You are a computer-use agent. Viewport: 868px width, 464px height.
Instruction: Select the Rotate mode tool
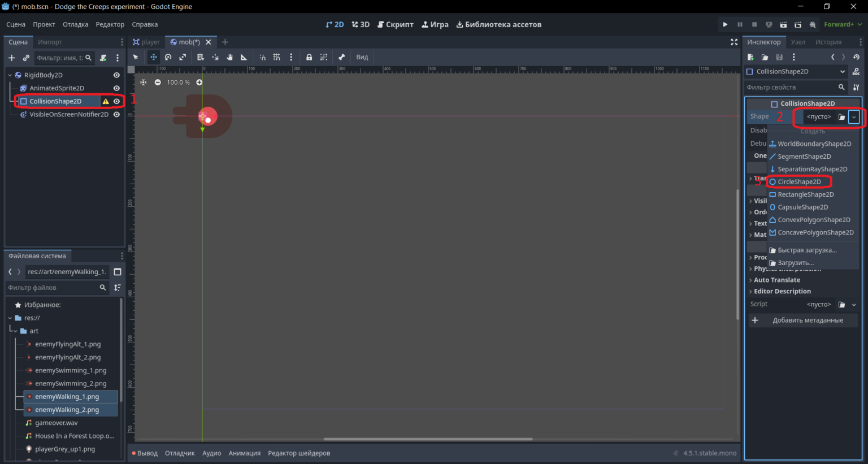pyautogui.click(x=168, y=57)
